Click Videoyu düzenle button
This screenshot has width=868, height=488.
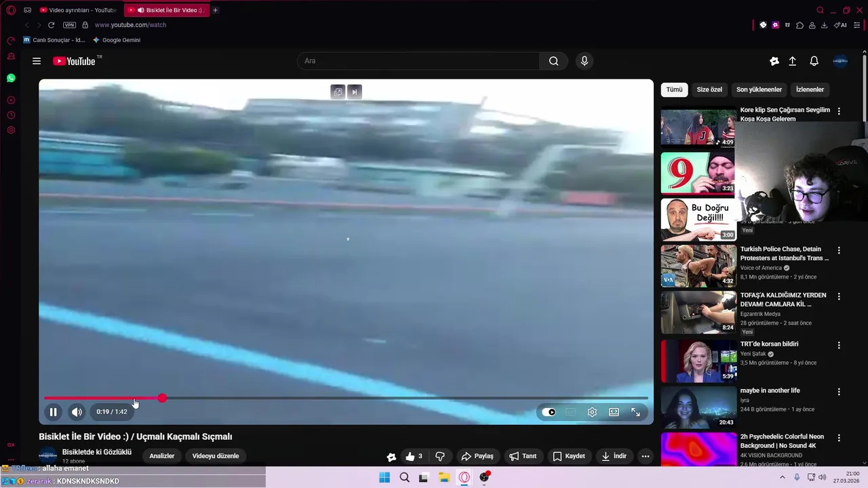(216, 456)
